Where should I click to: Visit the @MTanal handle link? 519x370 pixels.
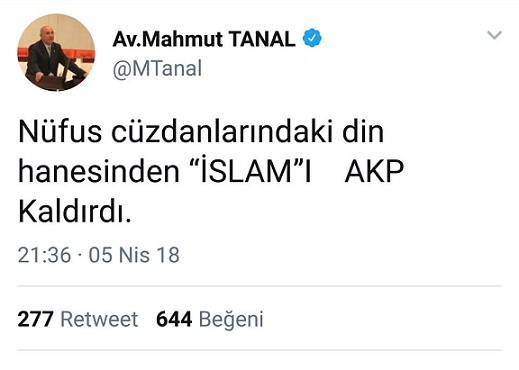[x=157, y=69]
